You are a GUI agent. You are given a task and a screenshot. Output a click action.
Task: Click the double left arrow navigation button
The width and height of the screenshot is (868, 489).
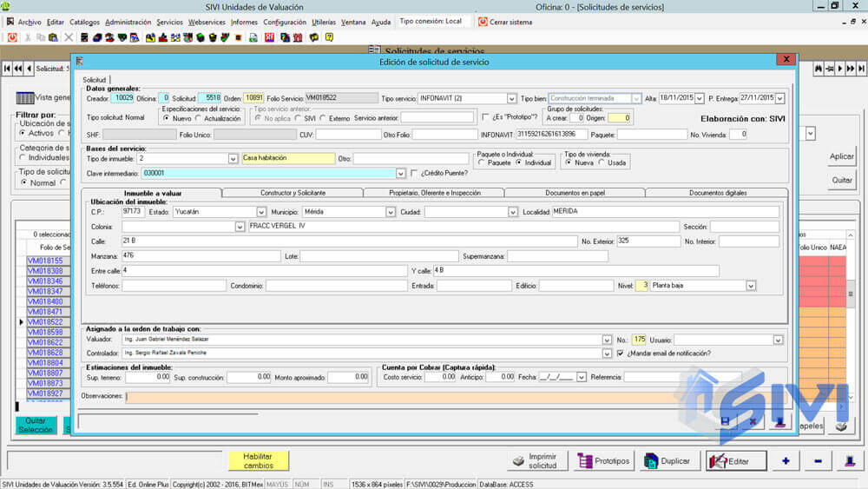tap(18, 69)
